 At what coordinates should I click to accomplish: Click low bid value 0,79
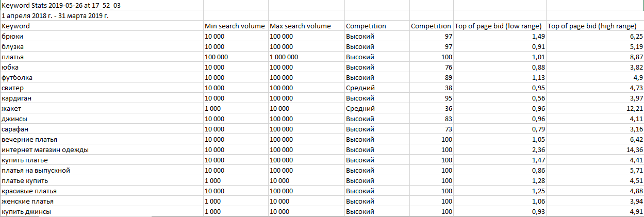coord(500,129)
